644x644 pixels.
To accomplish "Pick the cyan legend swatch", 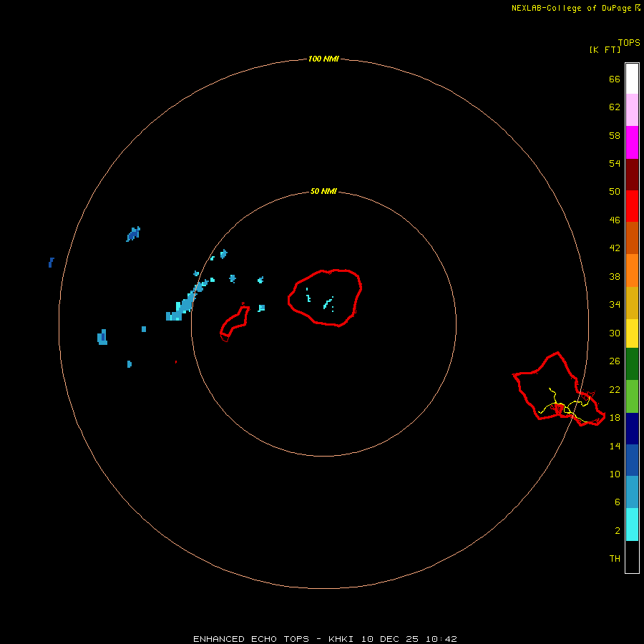I will [632, 524].
